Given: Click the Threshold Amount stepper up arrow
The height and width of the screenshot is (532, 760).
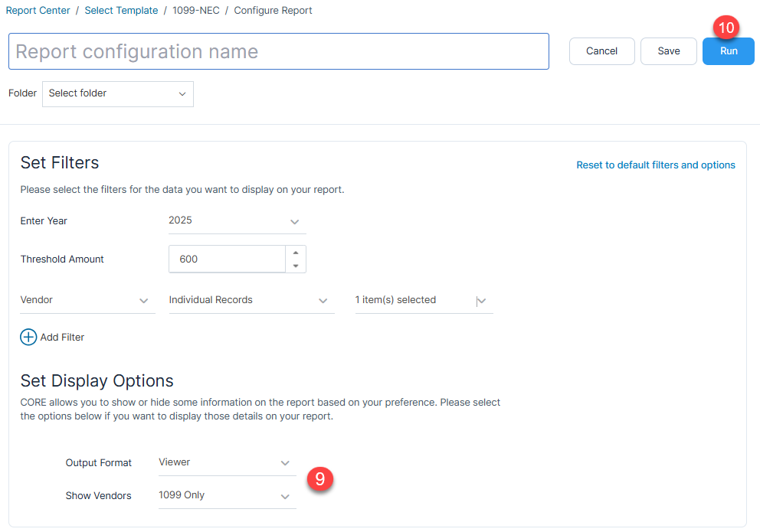Looking at the screenshot, I should [x=296, y=253].
